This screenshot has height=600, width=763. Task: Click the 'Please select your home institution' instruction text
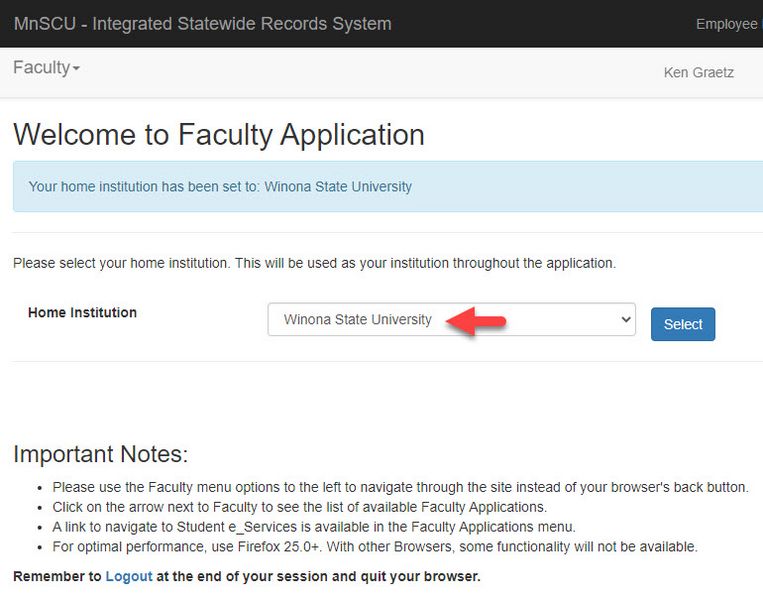pos(314,264)
